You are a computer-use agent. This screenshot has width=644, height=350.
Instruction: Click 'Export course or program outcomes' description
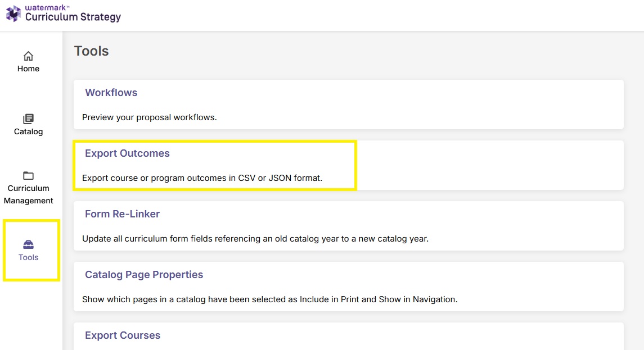pos(202,178)
